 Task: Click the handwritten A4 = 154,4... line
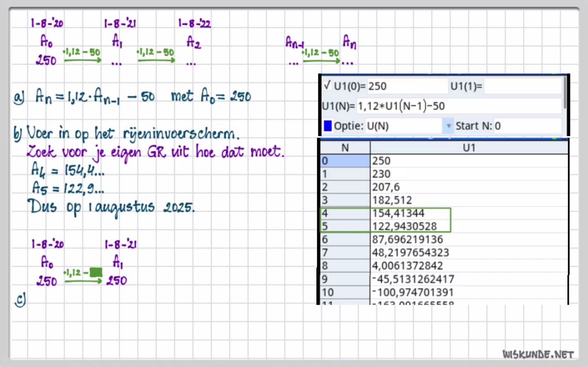click(x=68, y=171)
